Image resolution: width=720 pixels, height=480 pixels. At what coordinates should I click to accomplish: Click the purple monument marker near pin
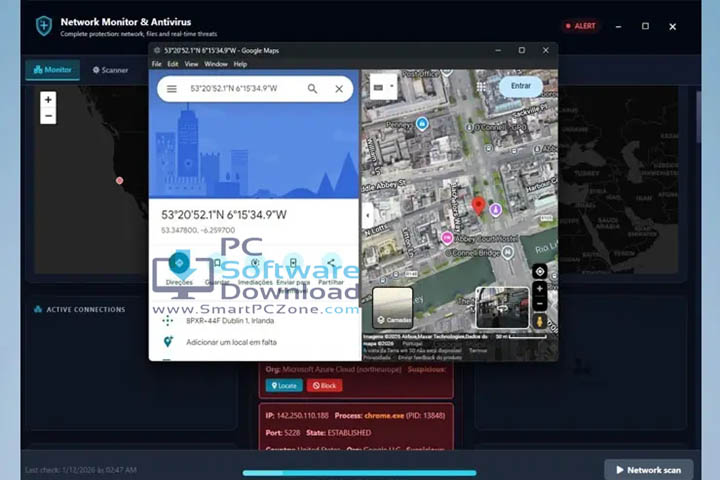click(x=495, y=210)
